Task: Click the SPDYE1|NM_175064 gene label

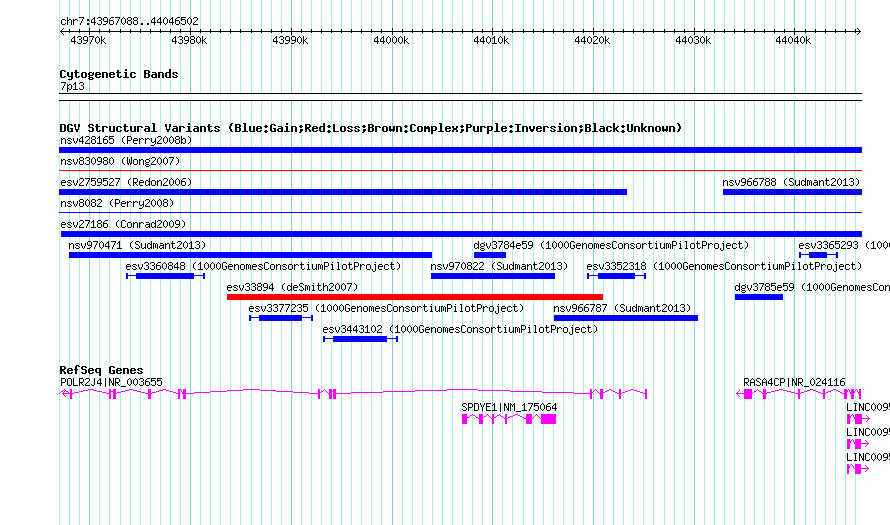Action: point(509,408)
